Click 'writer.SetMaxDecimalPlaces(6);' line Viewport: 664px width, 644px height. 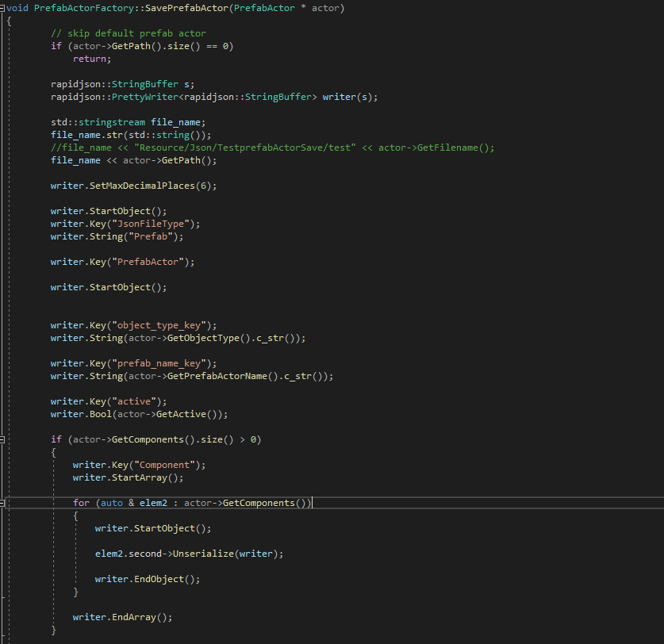pos(133,186)
